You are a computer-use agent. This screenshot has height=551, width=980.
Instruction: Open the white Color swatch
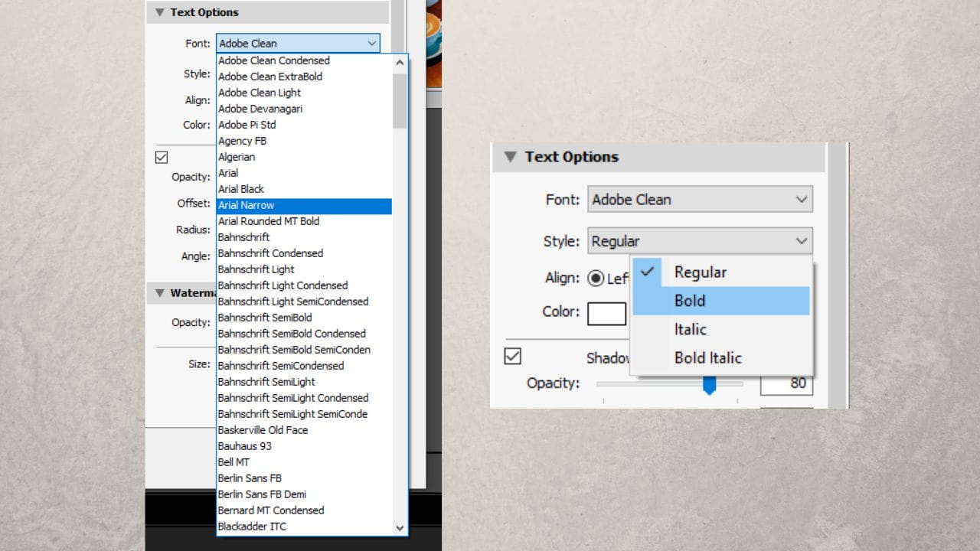tap(607, 313)
